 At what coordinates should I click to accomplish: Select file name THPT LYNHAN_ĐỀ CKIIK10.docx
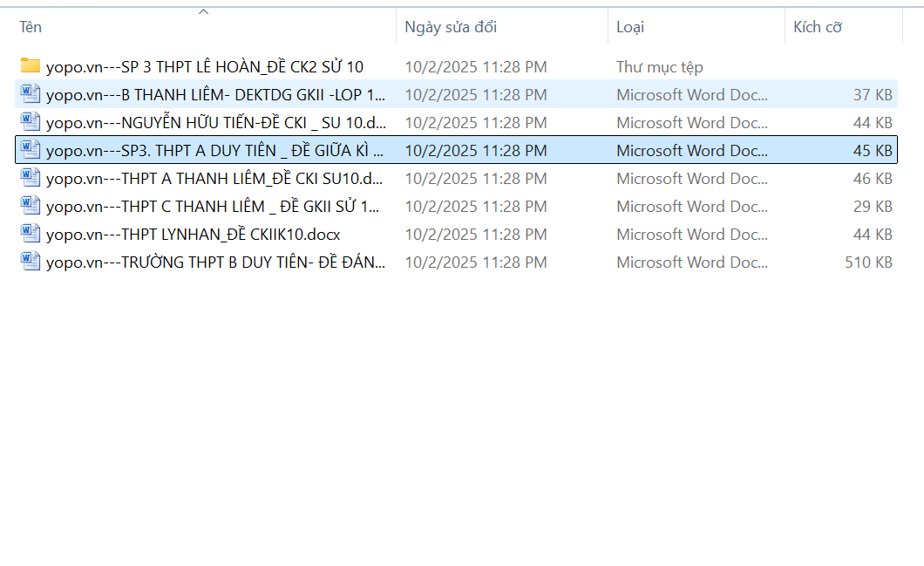coord(193,234)
